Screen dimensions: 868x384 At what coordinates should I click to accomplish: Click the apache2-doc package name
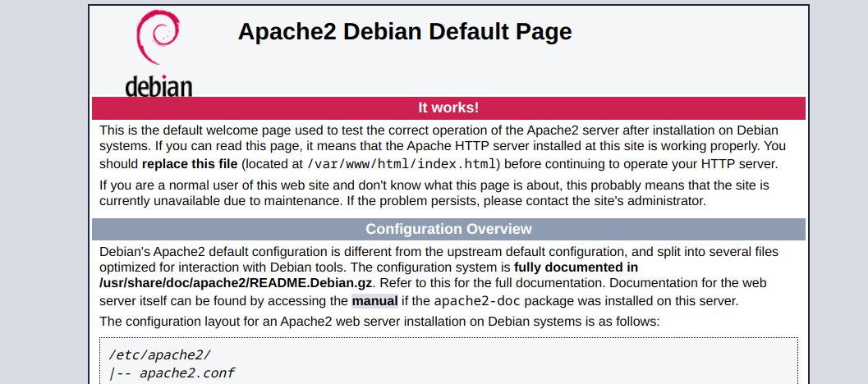[x=479, y=302]
